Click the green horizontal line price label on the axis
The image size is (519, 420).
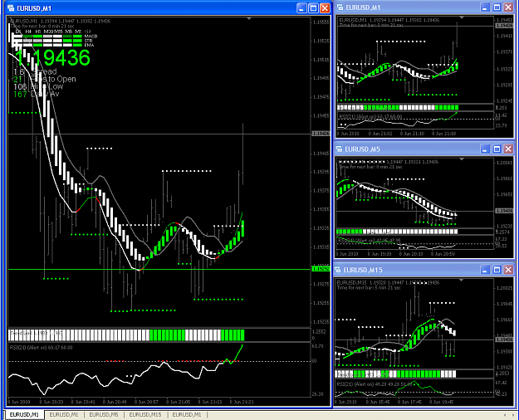click(321, 269)
